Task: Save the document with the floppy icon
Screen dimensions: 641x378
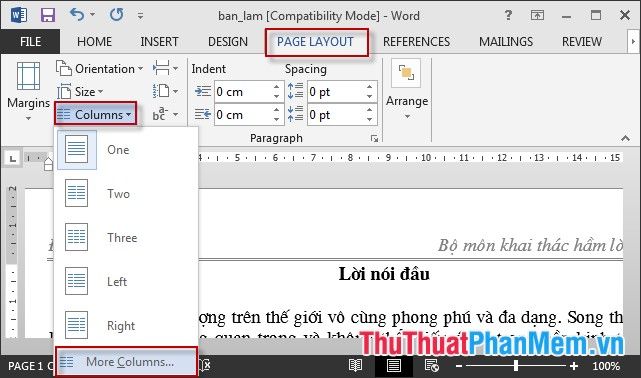Action: point(47,16)
